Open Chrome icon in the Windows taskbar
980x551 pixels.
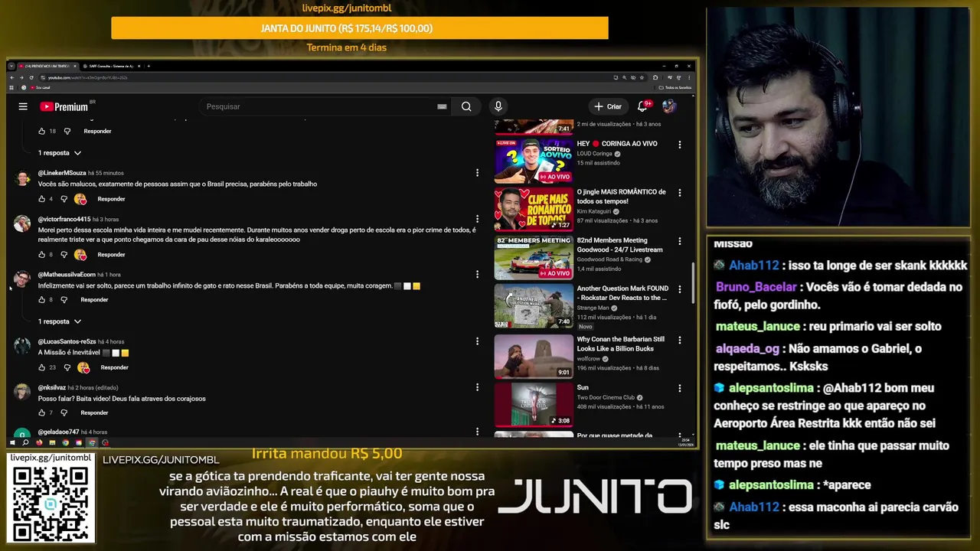click(x=65, y=442)
